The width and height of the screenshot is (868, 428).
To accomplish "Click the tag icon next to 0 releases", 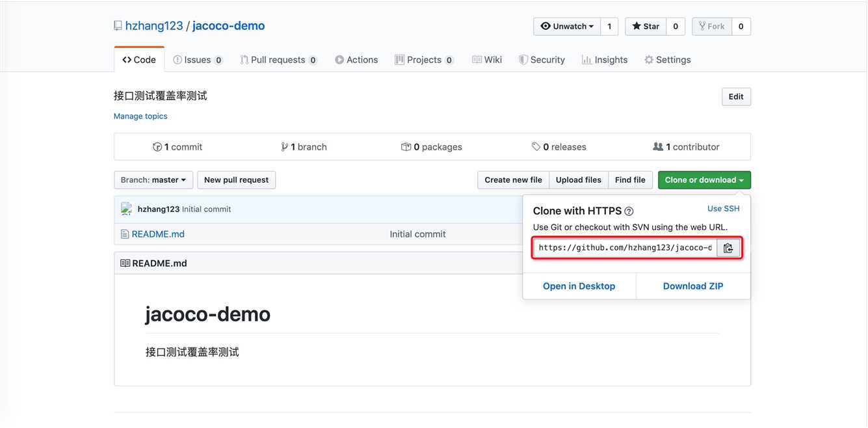I will tap(536, 147).
